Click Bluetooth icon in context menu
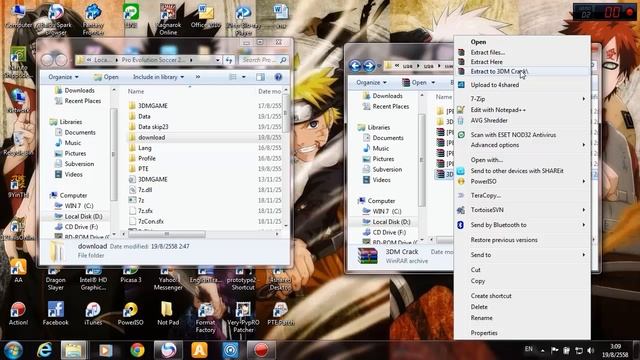Viewport: 640px width, 360px height. (x=461, y=225)
